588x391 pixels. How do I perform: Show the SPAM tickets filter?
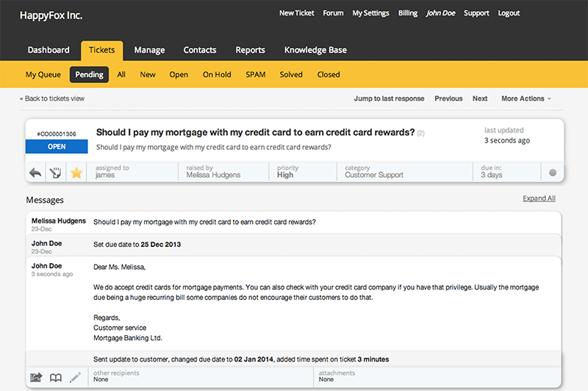(256, 74)
